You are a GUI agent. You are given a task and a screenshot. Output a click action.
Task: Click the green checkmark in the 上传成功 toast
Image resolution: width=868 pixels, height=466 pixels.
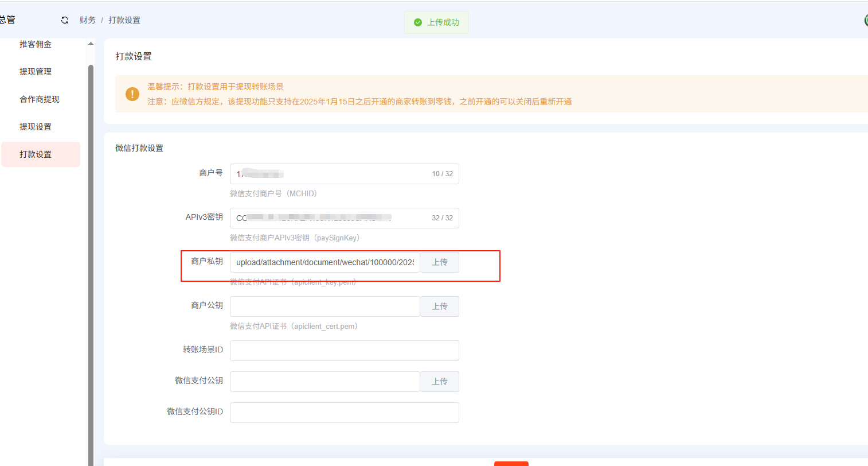pyautogui.click(x=418, y=22)
